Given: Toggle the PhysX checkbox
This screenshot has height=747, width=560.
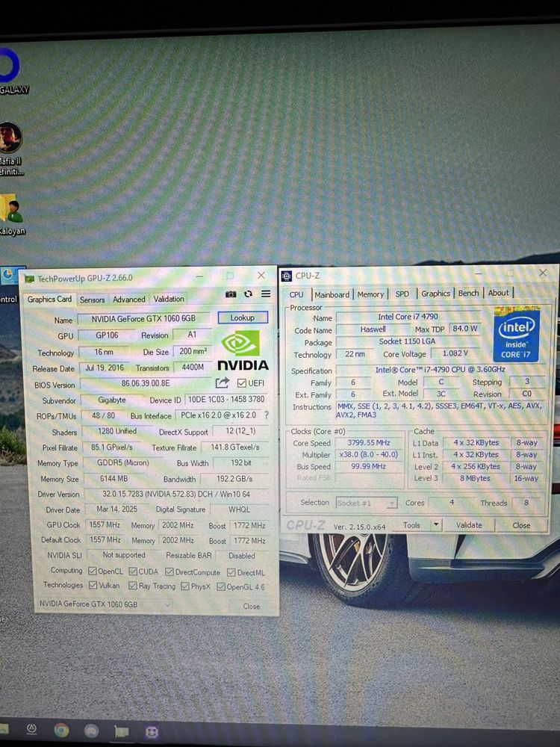Looking at the screenshot, I should point(185,586).
